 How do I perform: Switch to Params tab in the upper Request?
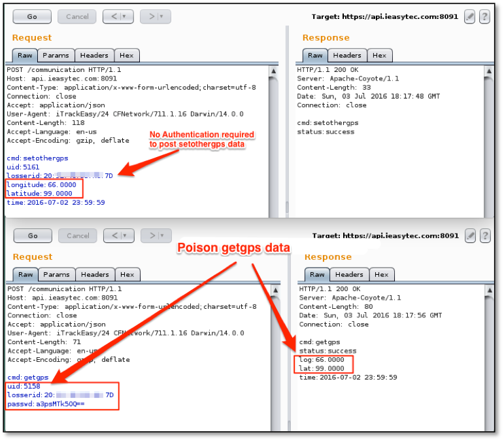(56, 56)
